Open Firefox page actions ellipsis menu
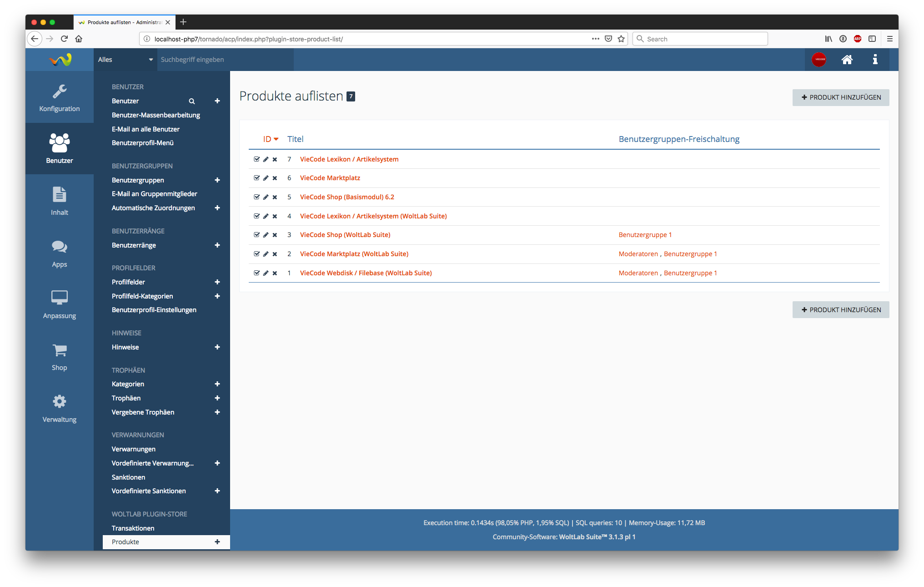The width and height of the screenshot is (924, 587). pyautogui.click(x=595, y=39)
